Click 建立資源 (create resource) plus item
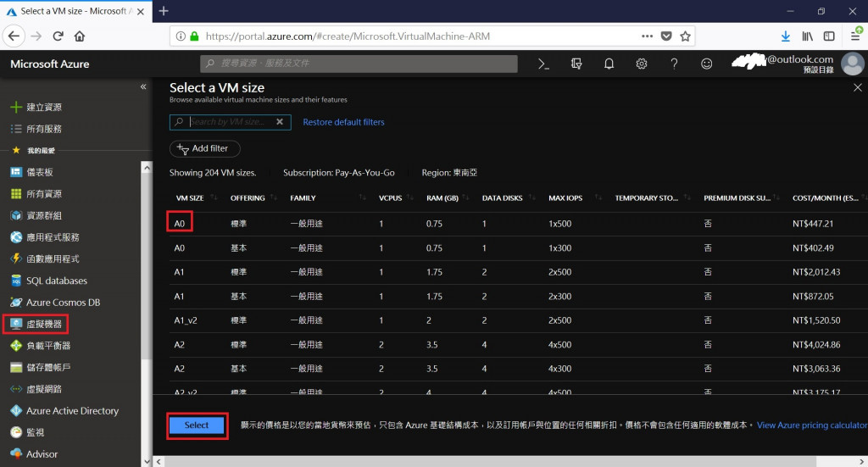The image size is (868, 467). point(36,107)
